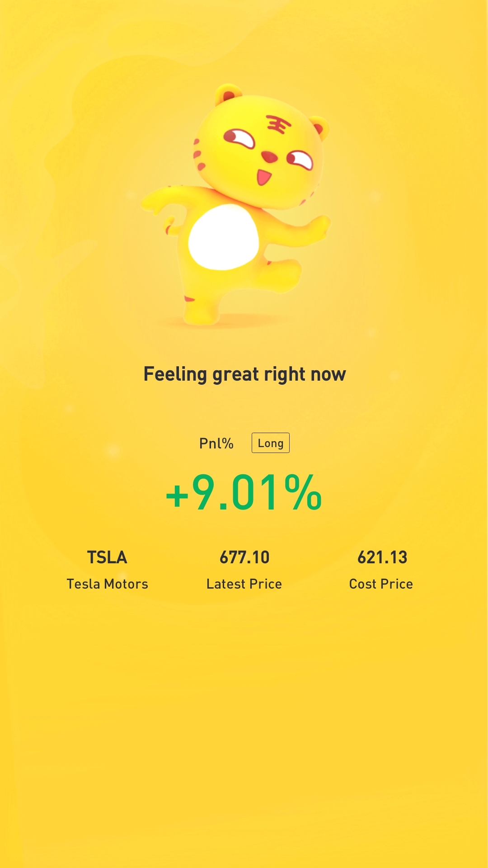This screenshot has width=488, height=868.
Task: Tap the 'Feeling great right now' headline
Action: (x=244, y=375)
